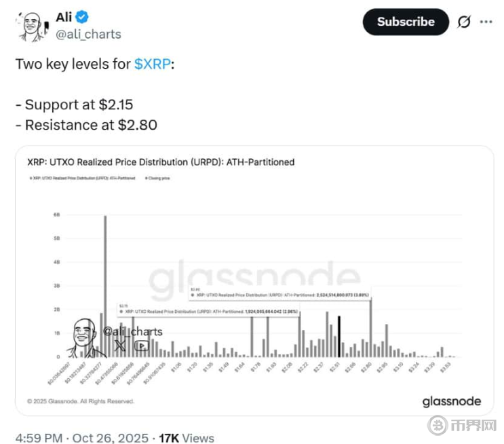The image size is (504, 444).
Task: Click the $XRP cashtag link
Action: tap(153, 63)
